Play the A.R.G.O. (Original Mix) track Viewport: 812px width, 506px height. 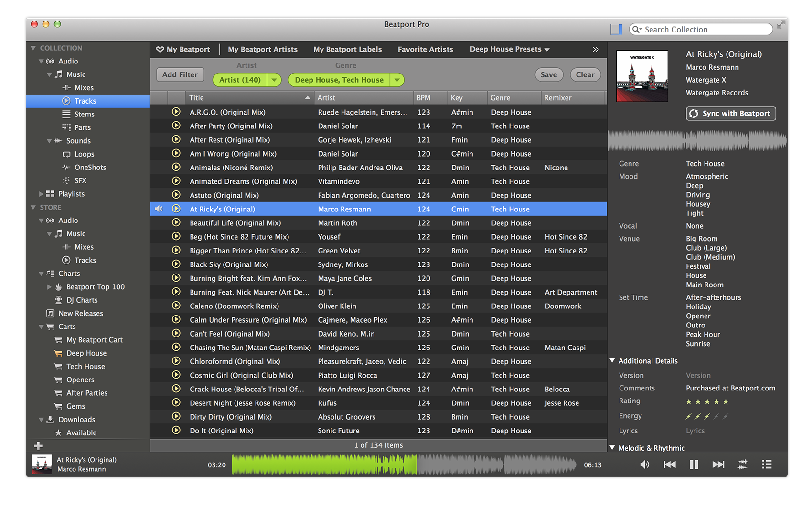(176, 112)
